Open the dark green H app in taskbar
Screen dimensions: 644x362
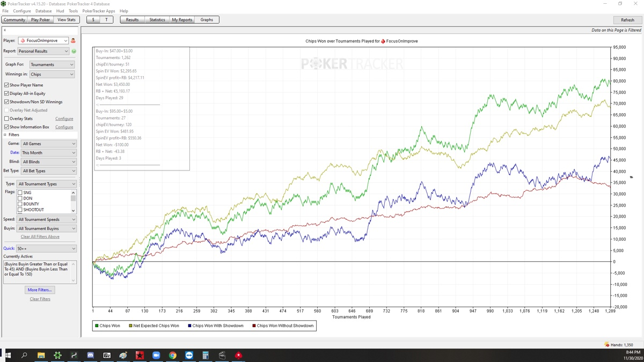(x=74, y=355)
